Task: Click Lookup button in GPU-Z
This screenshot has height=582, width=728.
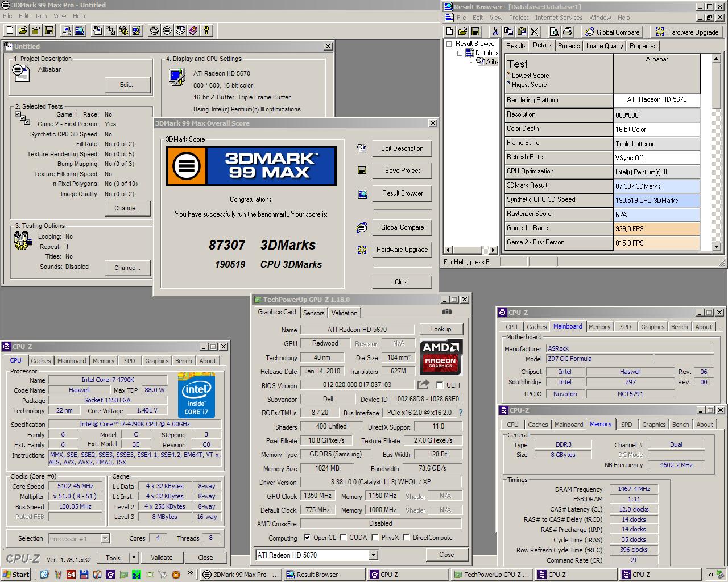Action: (441, 329)
